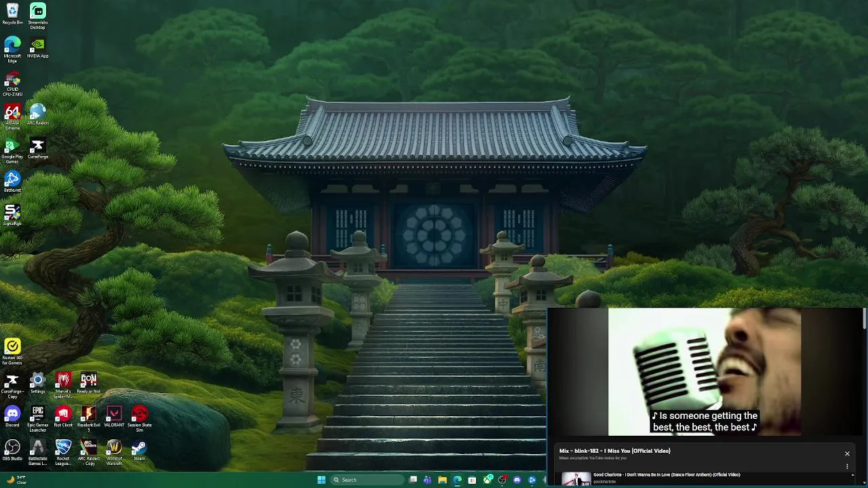This screenshot has width=868, height=488.
Task: Launch AIDA64 Extreme desktop icon
Action: click(12, 117)
